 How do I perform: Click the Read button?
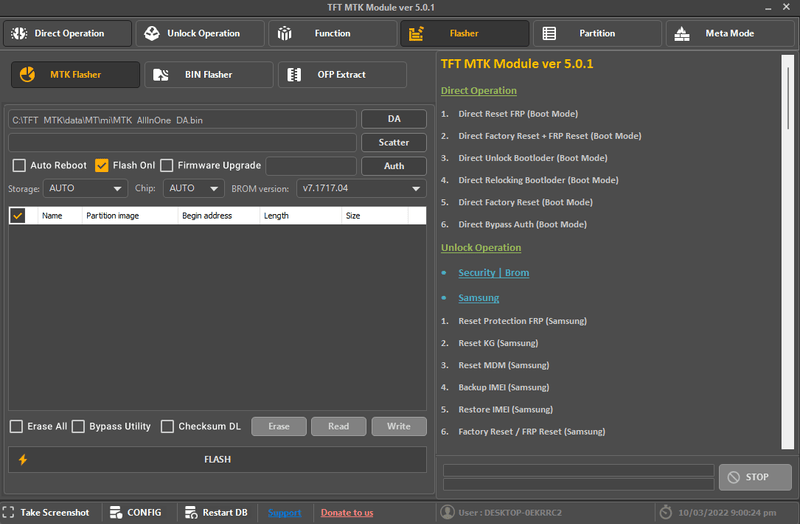[339, 426]
